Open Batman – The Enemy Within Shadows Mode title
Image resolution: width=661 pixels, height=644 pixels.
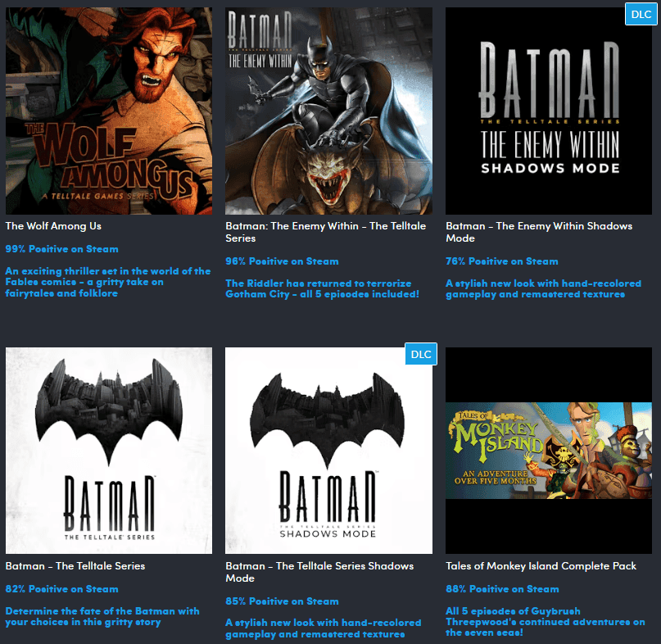[539, 232]
